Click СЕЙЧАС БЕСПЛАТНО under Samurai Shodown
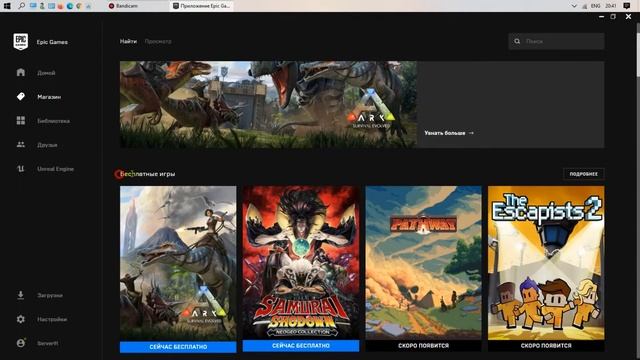640x360 pixels. point(301,346)
